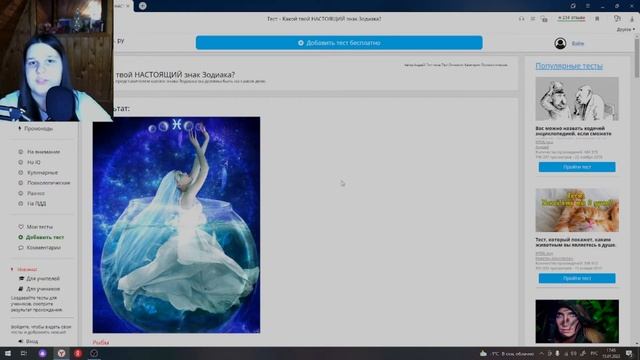
Task: Open the browser hamburger menu in the title bar
Action: [x=588, y=6]
